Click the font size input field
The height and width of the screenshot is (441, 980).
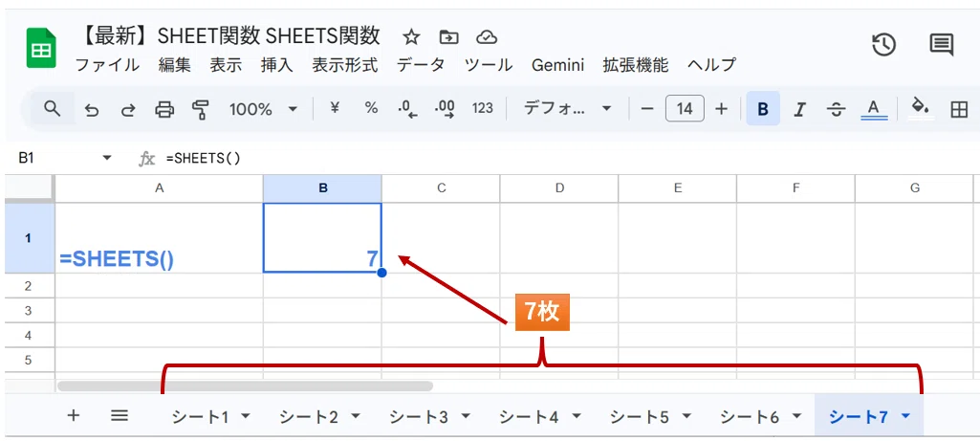tap(685, 109)
